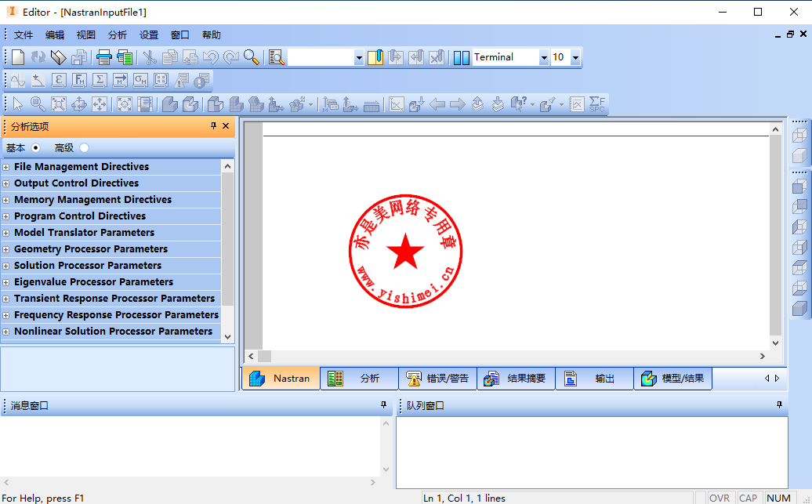Switch to the 结果摘要 tab

517,379
